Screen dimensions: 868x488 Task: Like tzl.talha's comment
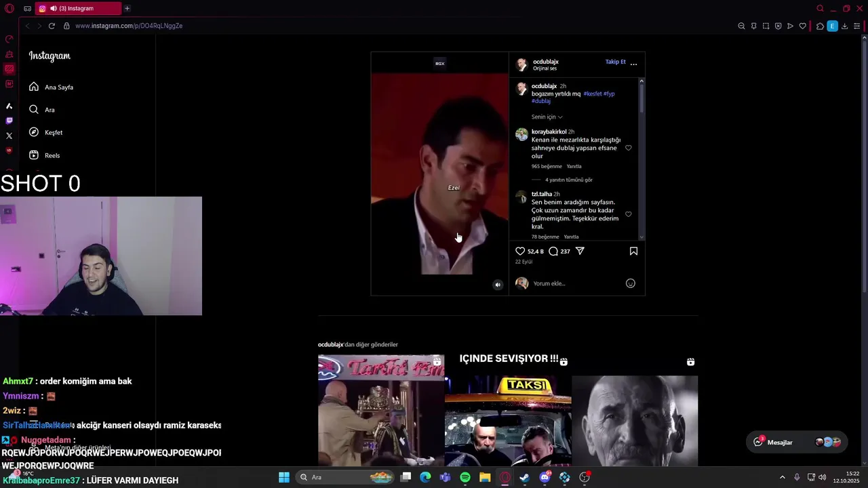point(628,214)
